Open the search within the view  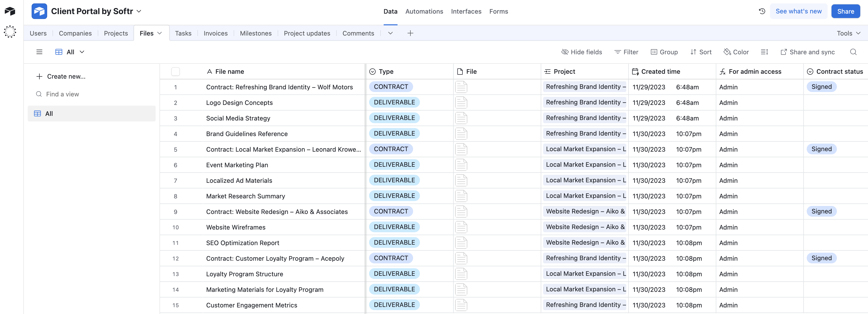coord(853,52)
